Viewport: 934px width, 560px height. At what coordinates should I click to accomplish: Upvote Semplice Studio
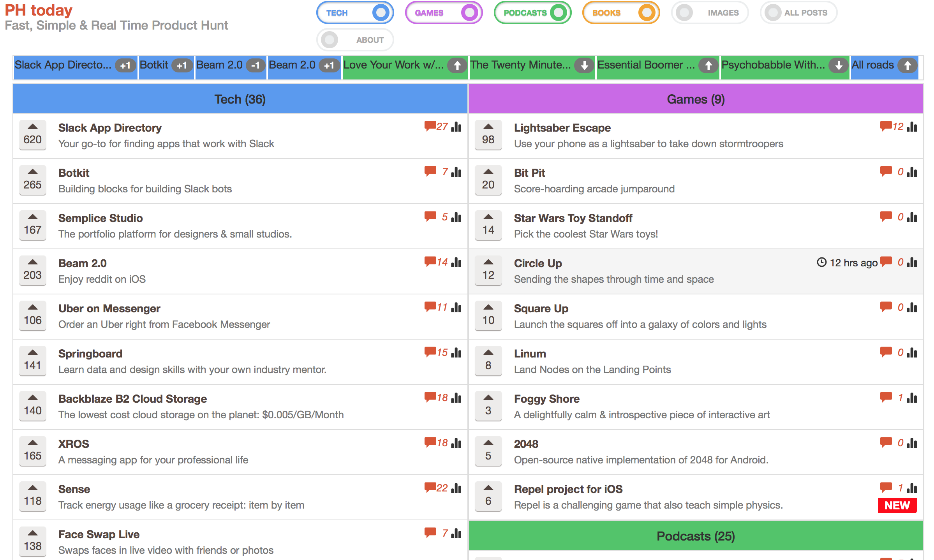[33, 225]
